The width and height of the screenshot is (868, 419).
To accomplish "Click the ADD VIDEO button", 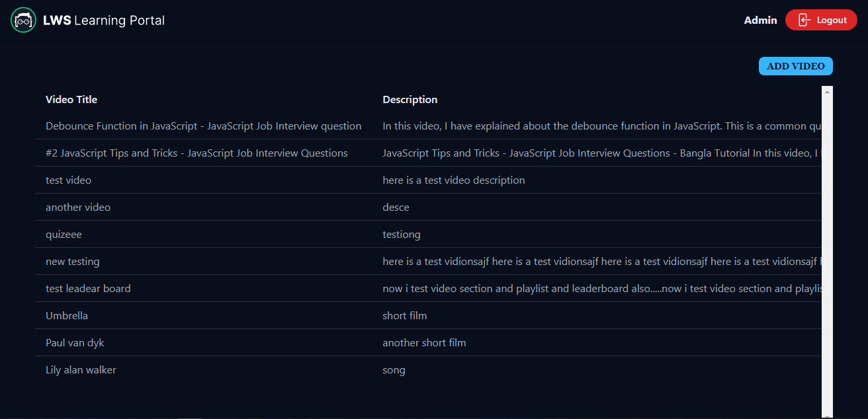I will click(x=795, y=66).
